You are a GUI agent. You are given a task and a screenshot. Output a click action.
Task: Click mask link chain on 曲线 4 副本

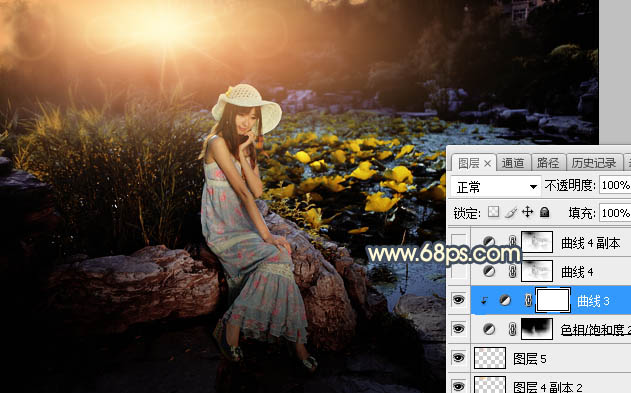512,241
